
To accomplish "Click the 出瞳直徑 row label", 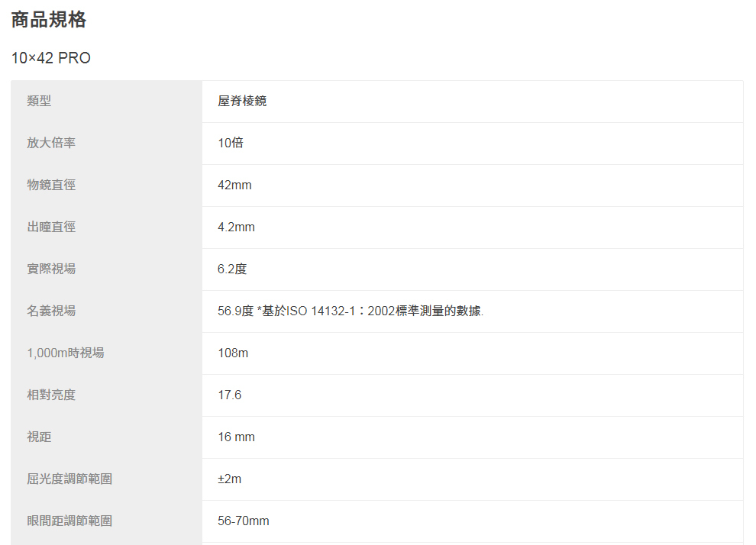I will (x=51, y=227).
